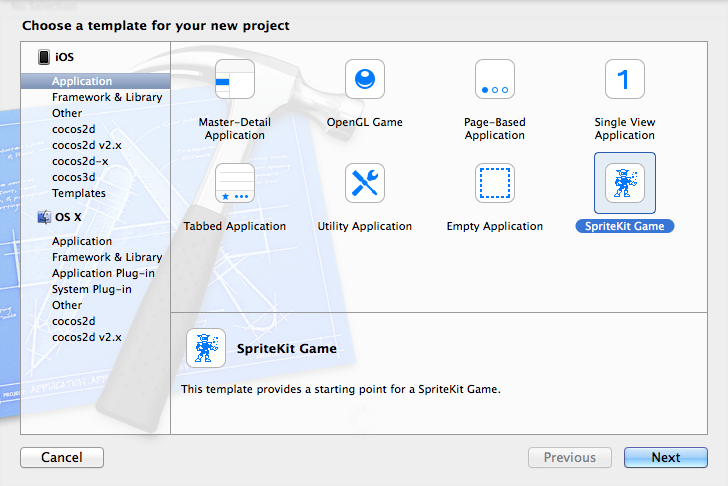The height and width of the screenshot is (486, 728).
Task: Open the cocos2d-x template category
Action: point(80,161)
